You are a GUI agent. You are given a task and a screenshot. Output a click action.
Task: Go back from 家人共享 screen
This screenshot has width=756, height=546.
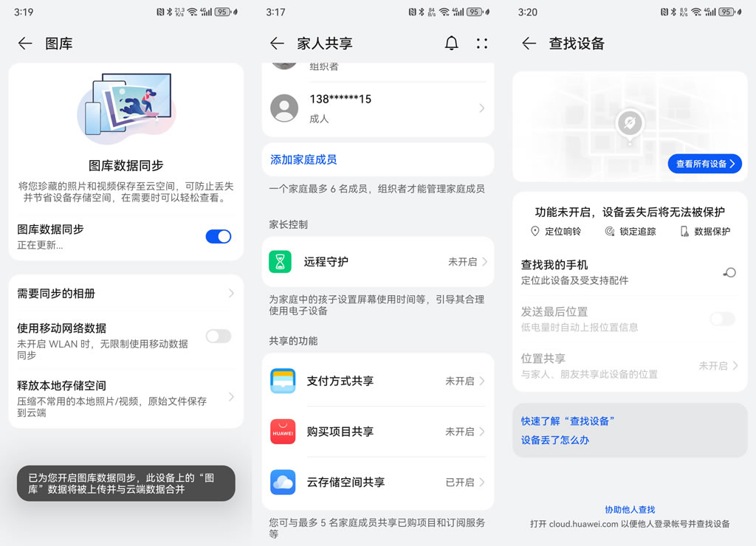[277, 44]
